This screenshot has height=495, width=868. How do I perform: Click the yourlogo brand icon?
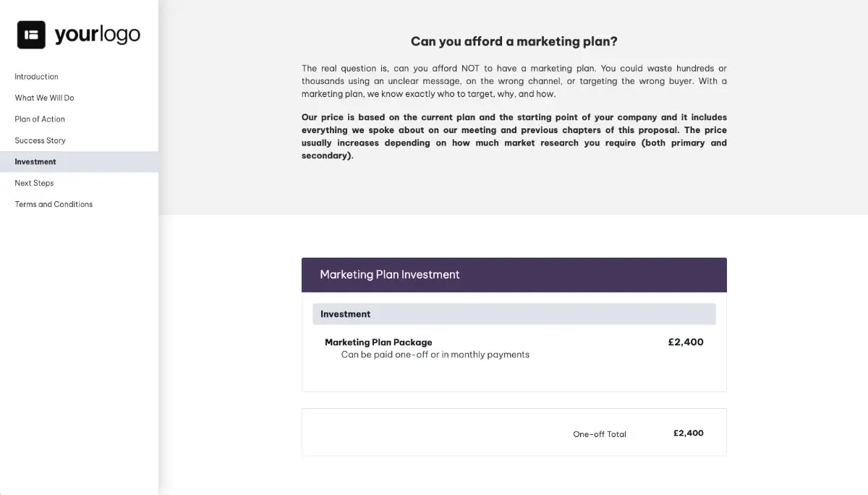click(x=30, y=34)
